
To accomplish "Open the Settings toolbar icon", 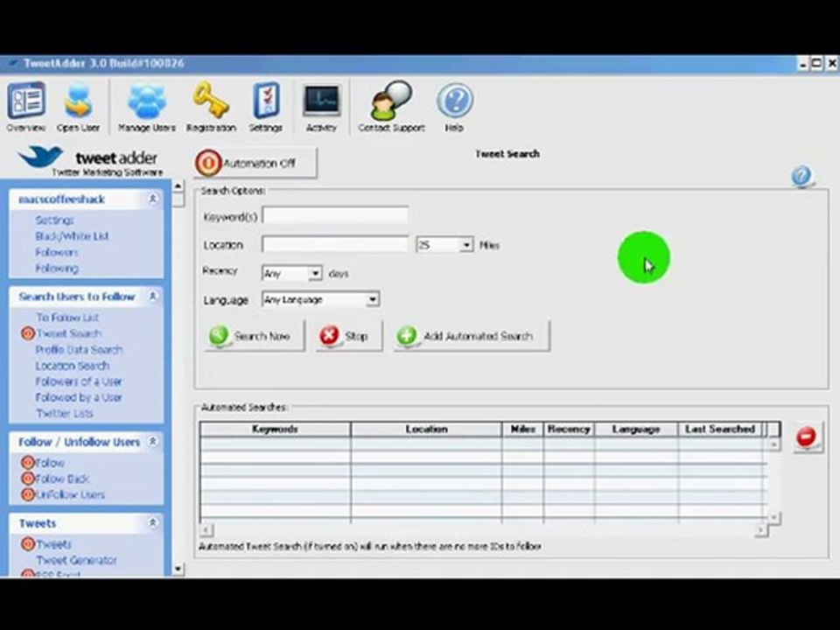I will pyautogui.click(x=266, y=107).
